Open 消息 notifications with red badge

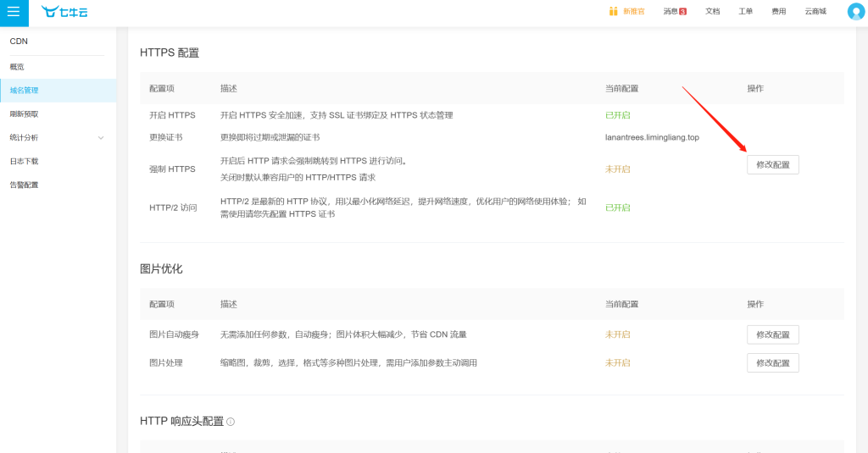(675, 11)
